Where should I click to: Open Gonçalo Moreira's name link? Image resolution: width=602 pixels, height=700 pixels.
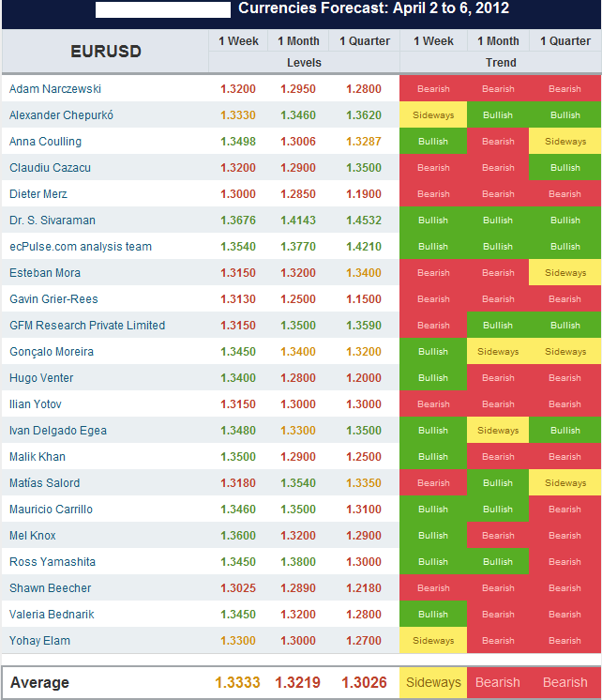pyautogui.click(x=52, y=352)
